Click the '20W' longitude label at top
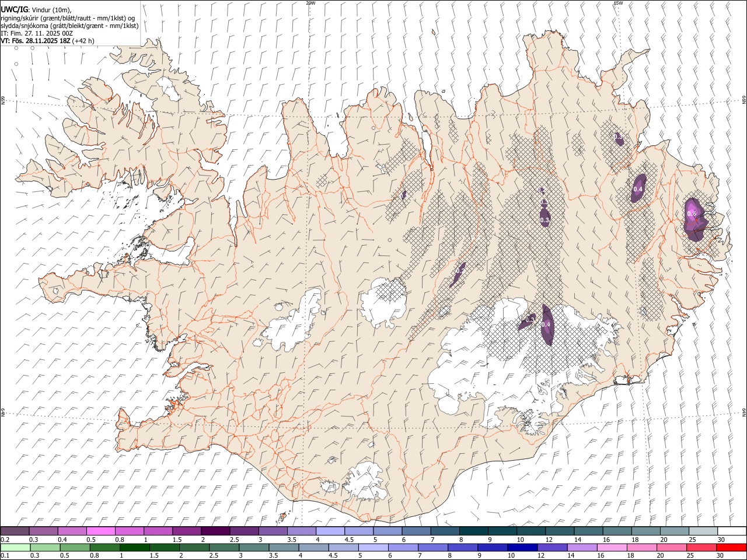Image resolution: width=747 pixels, height=560 pixels. pos(310,3)
